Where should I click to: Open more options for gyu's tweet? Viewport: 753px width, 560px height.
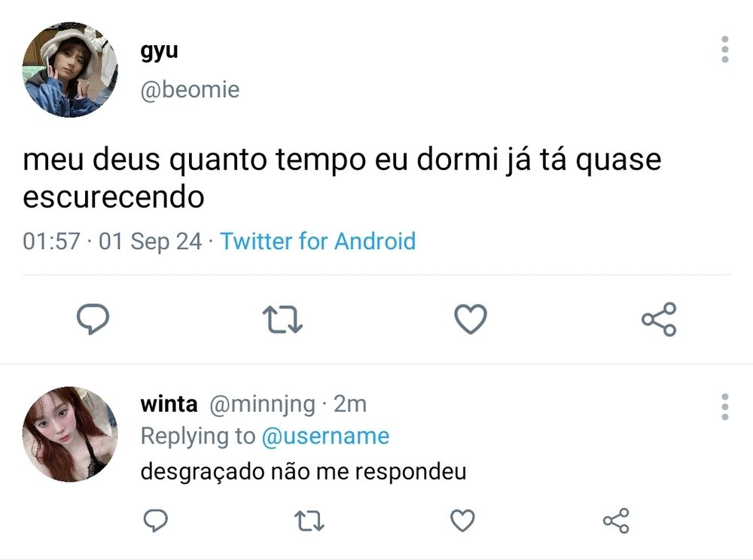coord(724,50)
